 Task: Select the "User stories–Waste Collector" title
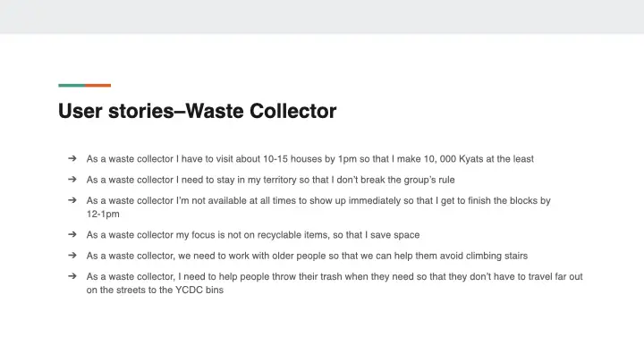point(197,112)
